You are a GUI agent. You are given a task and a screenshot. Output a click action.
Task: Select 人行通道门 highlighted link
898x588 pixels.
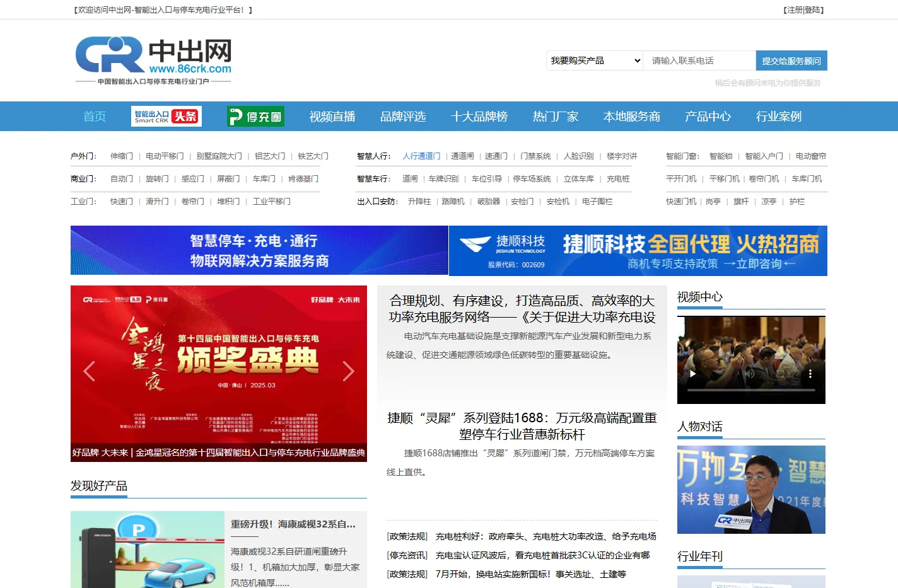point(421,156)
